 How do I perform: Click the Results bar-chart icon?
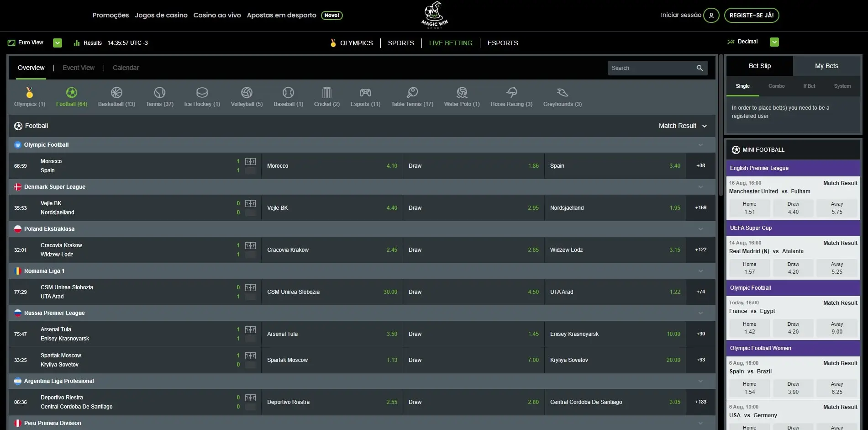point(76,42)
